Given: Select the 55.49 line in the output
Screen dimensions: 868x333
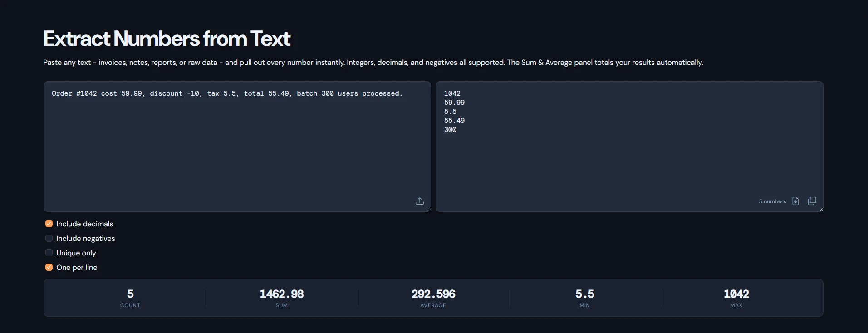Looking at the screenshot, I should (x=454, y=121).
